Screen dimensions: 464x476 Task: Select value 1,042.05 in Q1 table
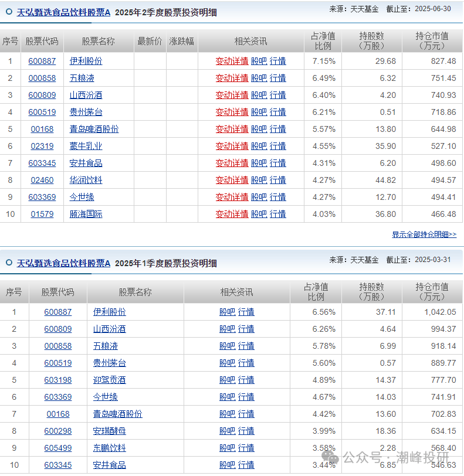(x=440, y=312)
